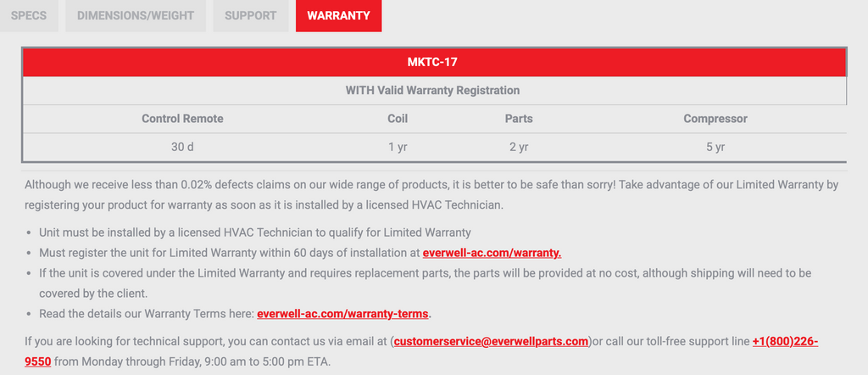
Task: Click the licensed HVAC Technician bullet point
Action: (254, 232)
